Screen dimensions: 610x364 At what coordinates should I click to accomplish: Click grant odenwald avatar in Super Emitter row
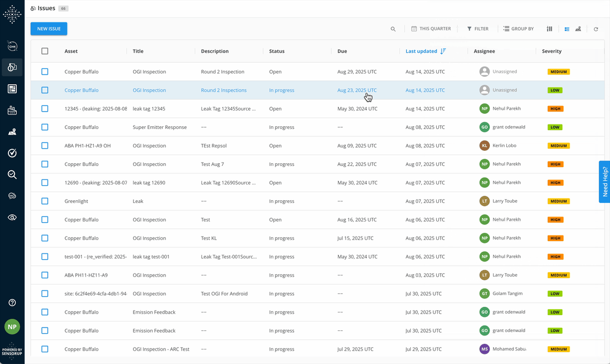pos(484,127)
